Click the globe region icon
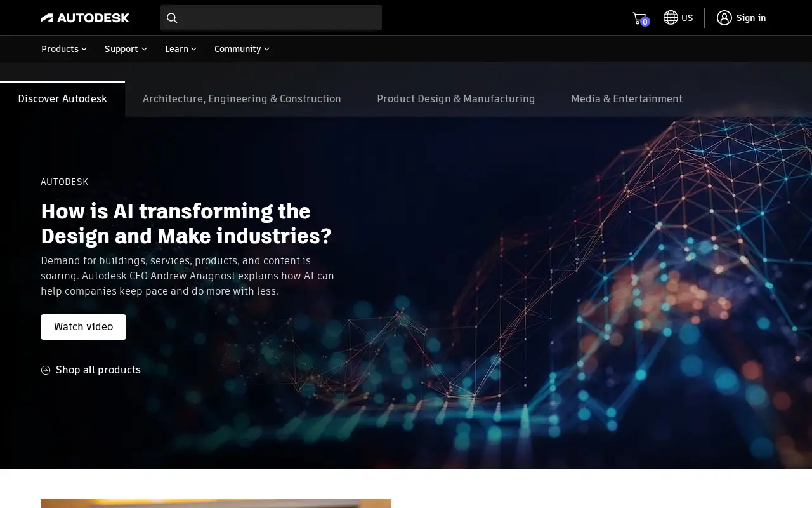Screen dimensions: 812x508 [x=671, y=18]
